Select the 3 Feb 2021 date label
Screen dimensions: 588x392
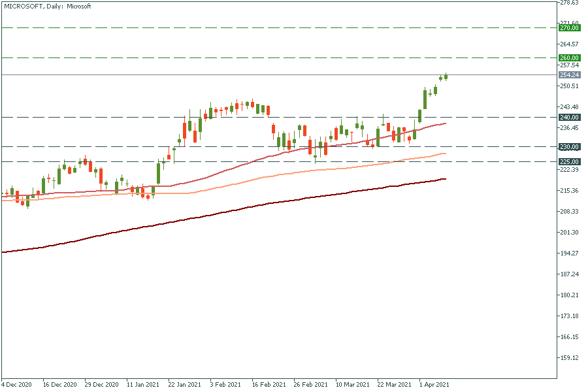(x=227, y=385)
